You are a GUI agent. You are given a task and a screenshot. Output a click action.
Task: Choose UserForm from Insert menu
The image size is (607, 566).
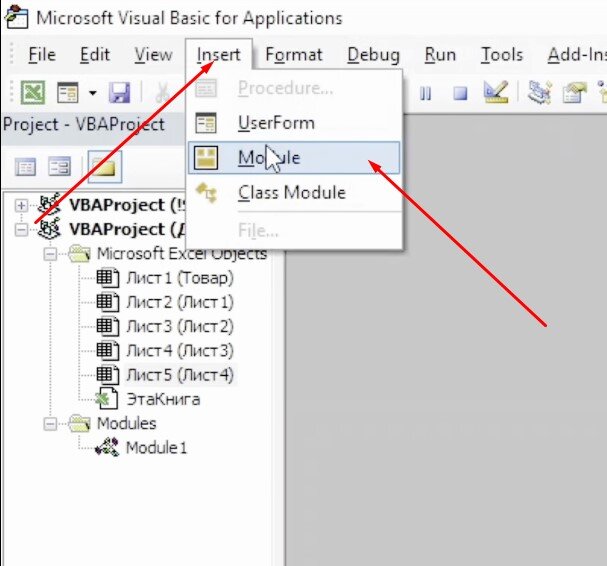pos(294,123)
